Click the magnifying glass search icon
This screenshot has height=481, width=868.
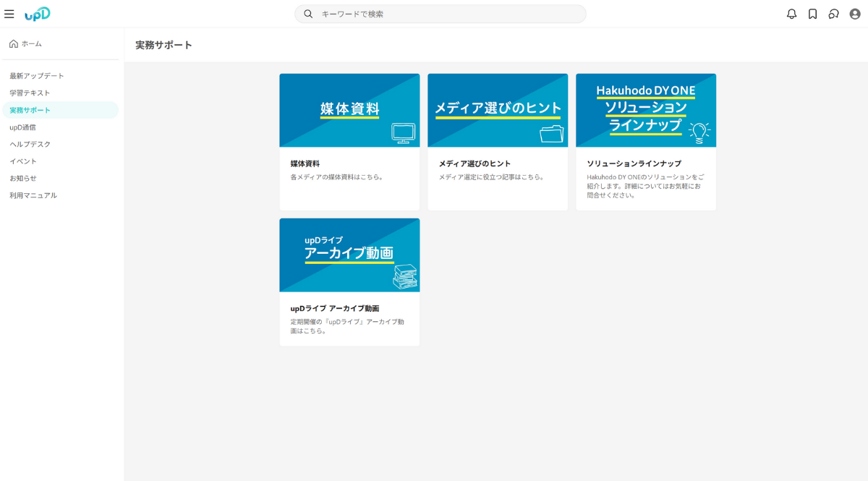coord(308,14)
